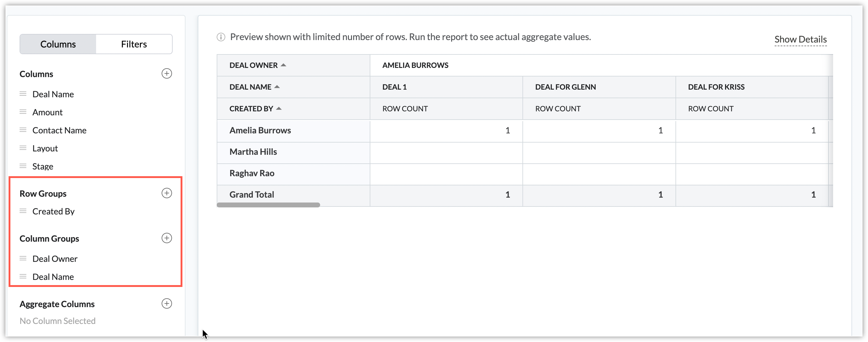Select the Columns tab

pyautogui.click(x=58, y=44)
